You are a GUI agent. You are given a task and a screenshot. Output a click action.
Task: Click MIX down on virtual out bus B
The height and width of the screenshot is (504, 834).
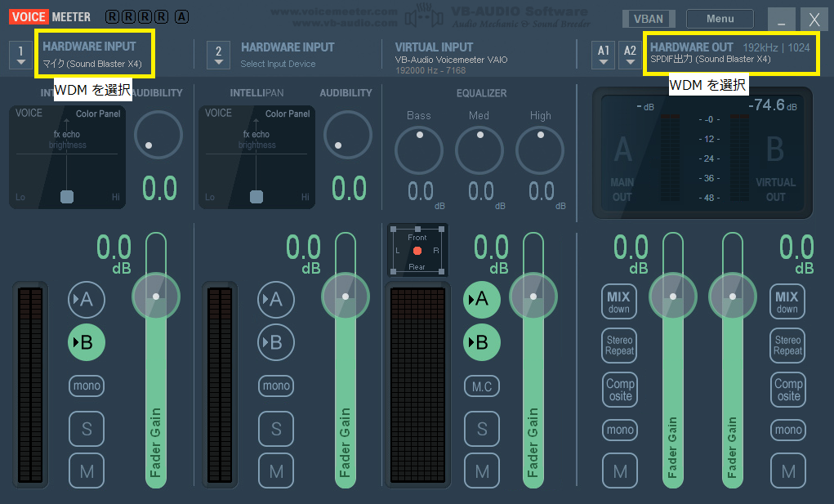(x=787, y=302)
